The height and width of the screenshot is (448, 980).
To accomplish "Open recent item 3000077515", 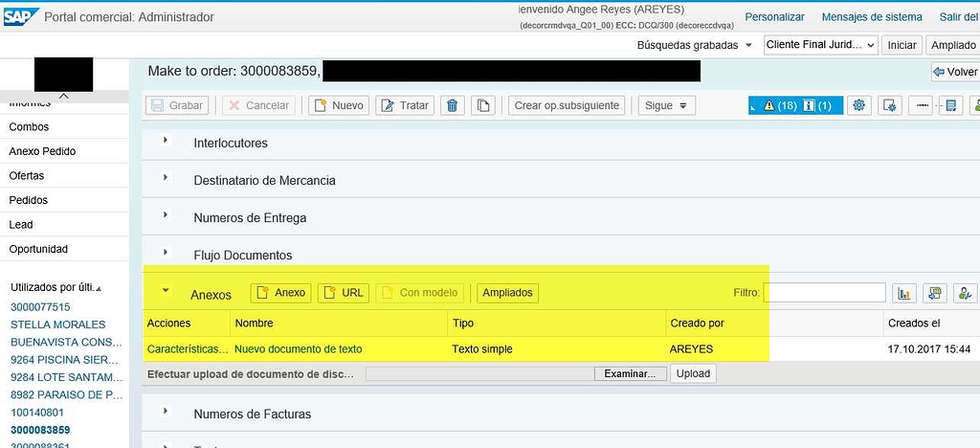I will 40,306.
